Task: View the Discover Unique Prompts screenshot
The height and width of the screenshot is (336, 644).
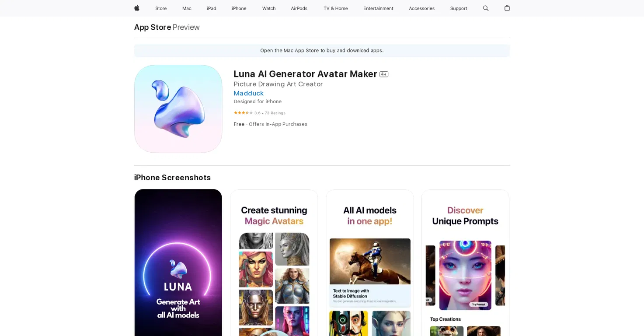Action: coord(465,262)
